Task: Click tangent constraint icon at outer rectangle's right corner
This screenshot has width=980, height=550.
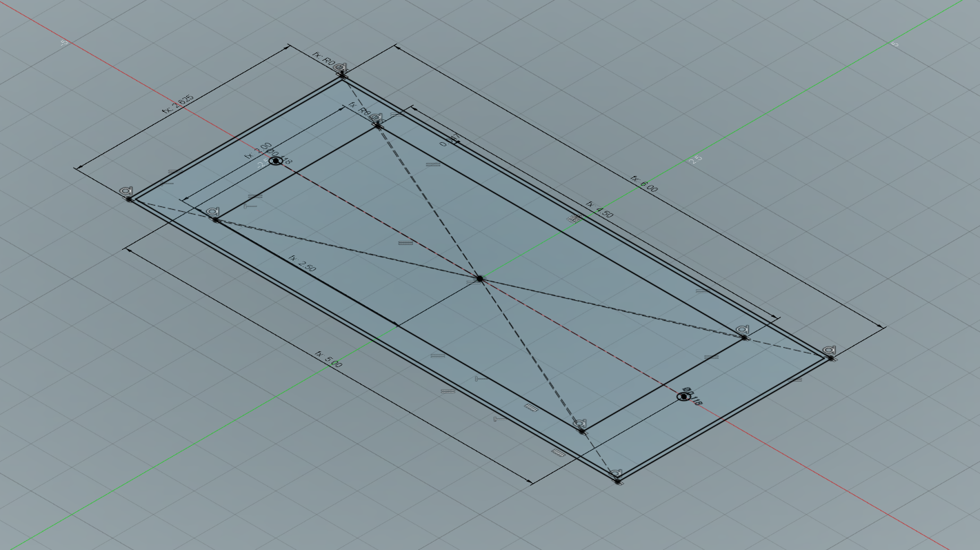Action: click(x=830, y=350)
